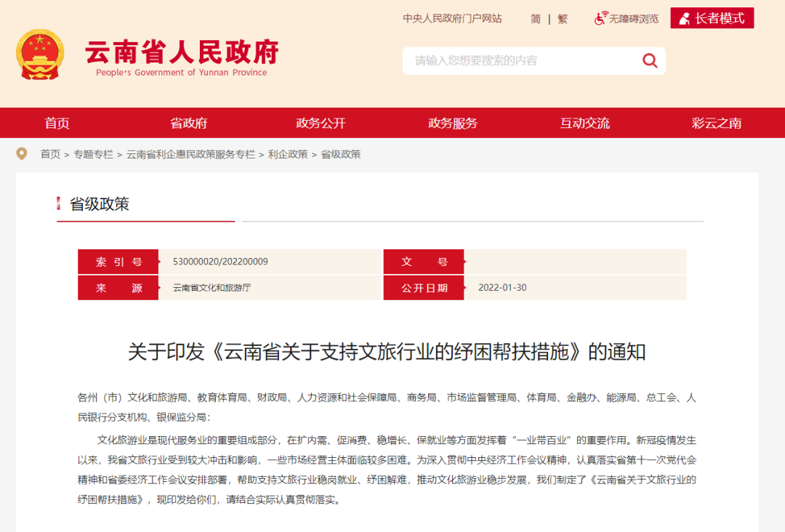Switch to traditional Chinese 繁
The height and width of the screenshot is (532, 785).
click(x=563, y=19)
